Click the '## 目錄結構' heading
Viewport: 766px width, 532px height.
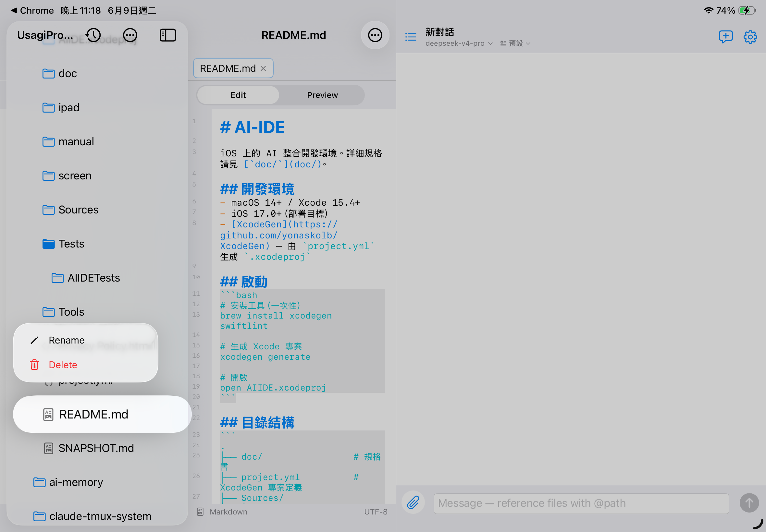257,423
